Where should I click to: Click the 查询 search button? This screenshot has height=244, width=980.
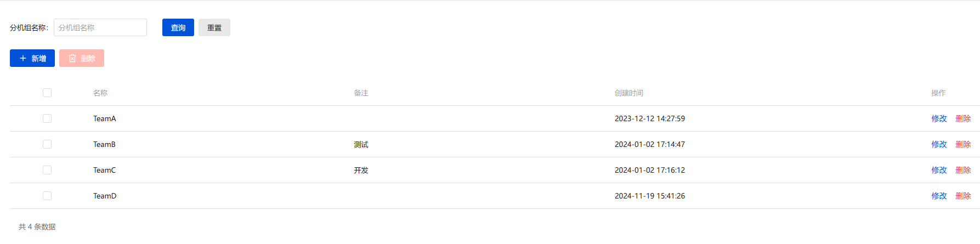(178, 27)
